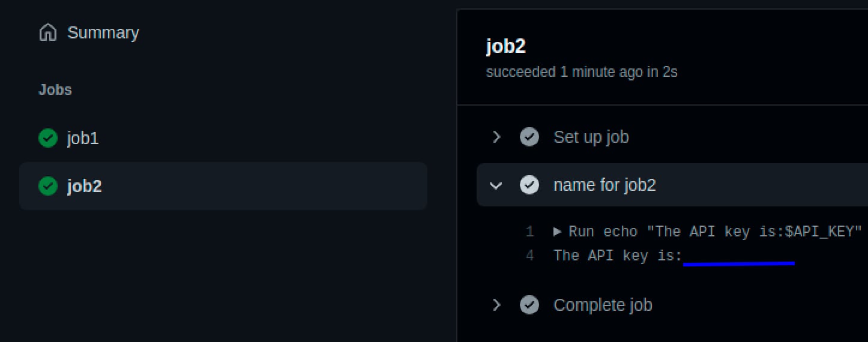
Task: Collapse the name for job2 step chevron
Action: coord(496,185)
